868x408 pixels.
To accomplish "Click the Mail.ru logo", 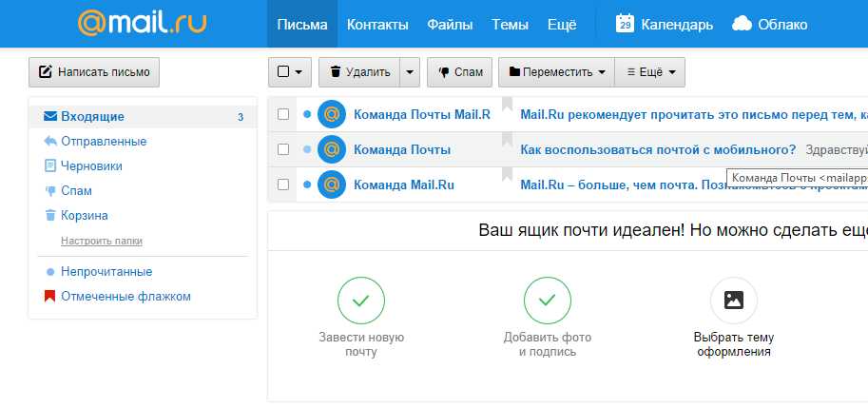I will point(142,24).
